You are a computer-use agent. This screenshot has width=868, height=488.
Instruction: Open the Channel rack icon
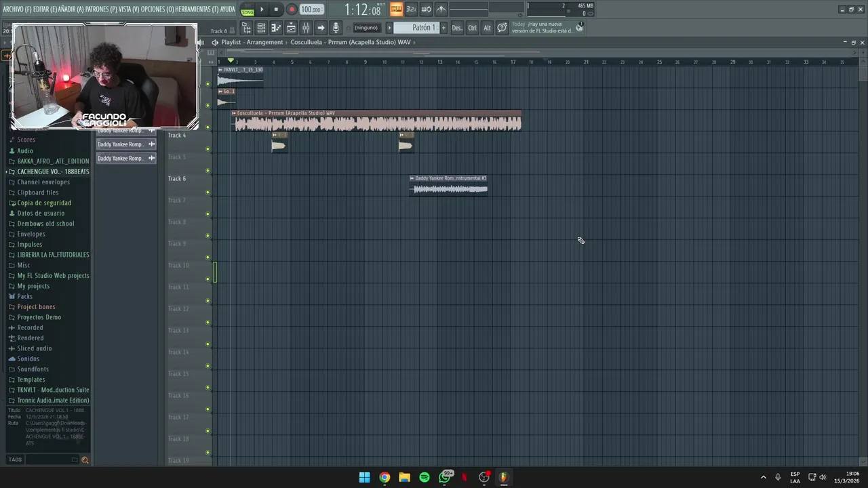point(261,28)
